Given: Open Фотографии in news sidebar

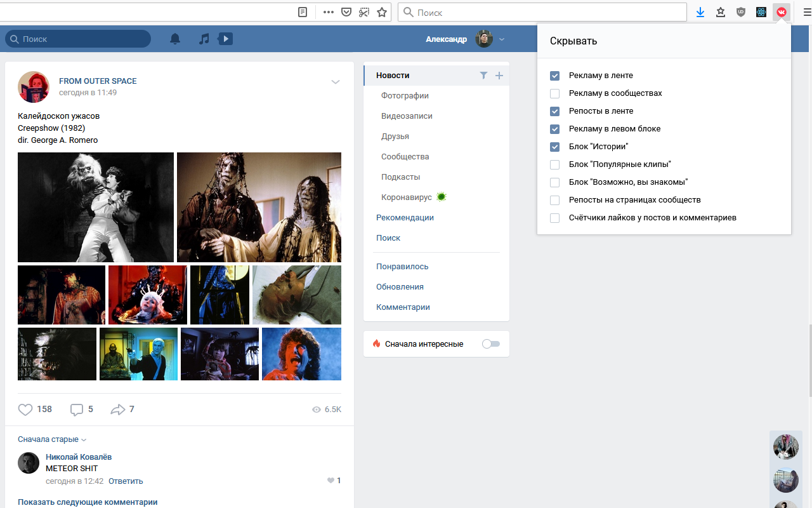Looking at the screenshot, I should tap(405, 96).
